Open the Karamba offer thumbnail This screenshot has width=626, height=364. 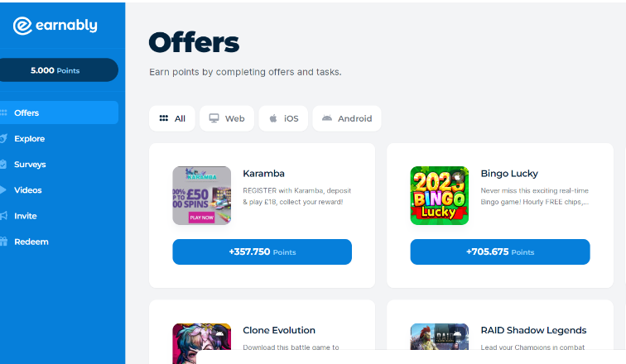201,195
